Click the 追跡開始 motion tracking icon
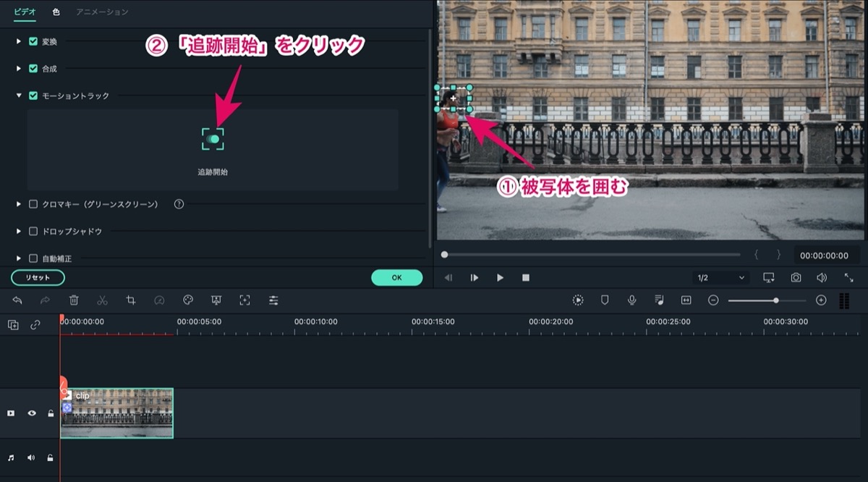Screen dimensions: 868x482 [213, 139]
